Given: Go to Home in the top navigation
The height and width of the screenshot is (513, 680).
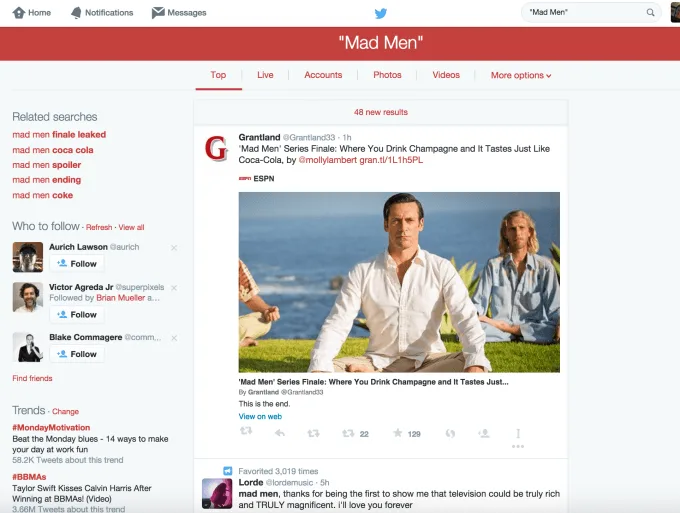Looking at the screenshot, I should tap(32, 13).
